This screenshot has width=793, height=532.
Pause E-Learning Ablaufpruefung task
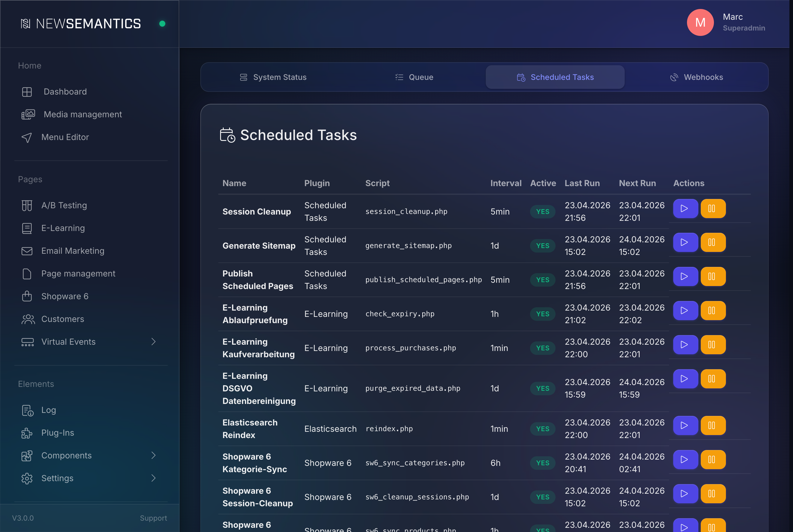pyautogui.click(x=713, y=311)
